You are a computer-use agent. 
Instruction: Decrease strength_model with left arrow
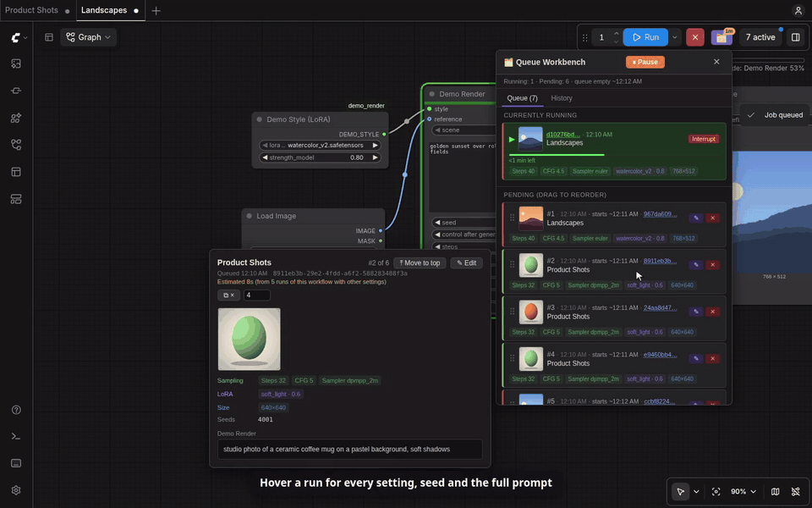tap(265, 157)
